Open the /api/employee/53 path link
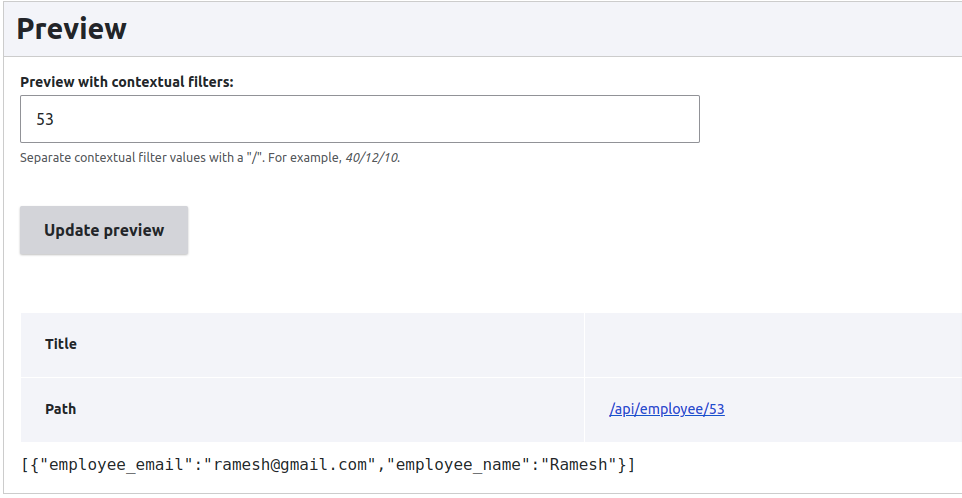The height and width of the screenshot is (498, 962). click(x=666, y=409)
